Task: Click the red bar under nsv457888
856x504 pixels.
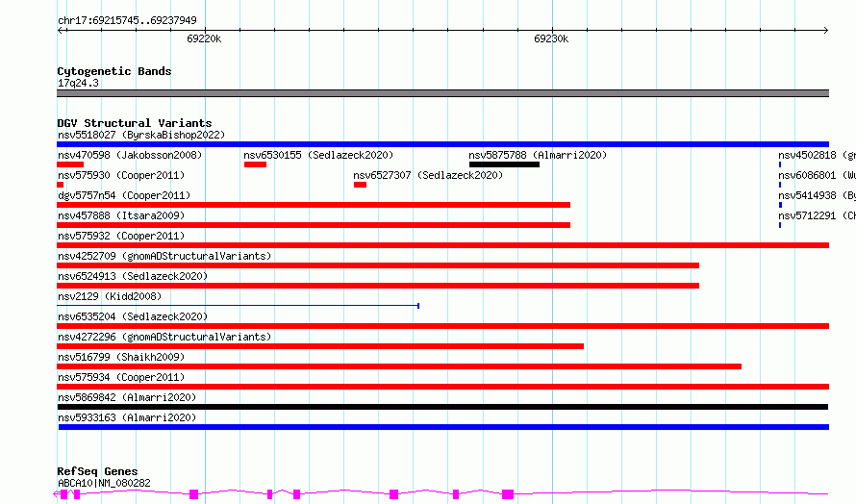Action: click(314, 225)
